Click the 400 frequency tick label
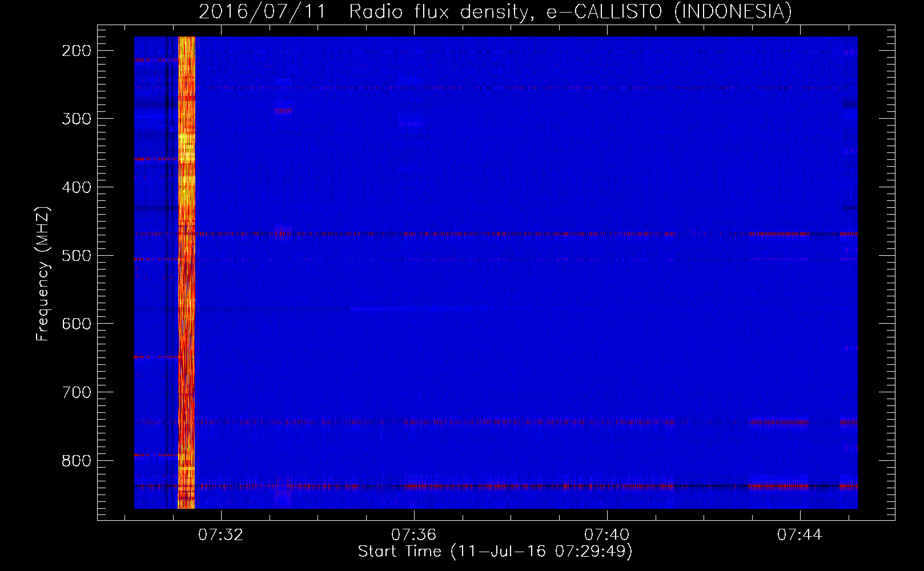 pos(77,187)
